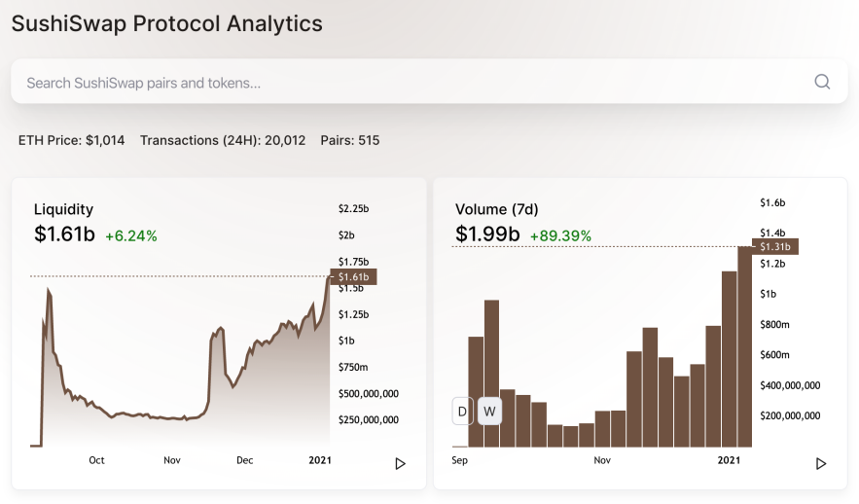Click the search magnifier icon
This screenshot has height=504, width=859.
pos(822,82)
